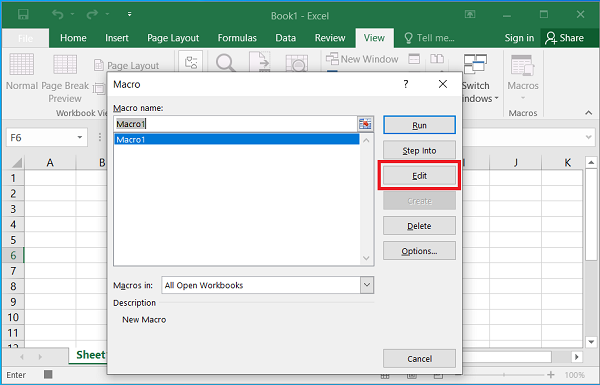Switch to the Formulas tab

(x=237, y=38)
